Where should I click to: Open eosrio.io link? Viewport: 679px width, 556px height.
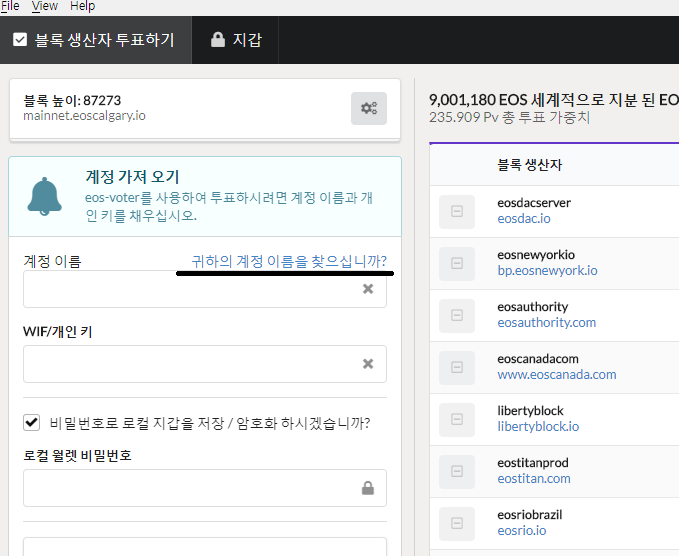[522, 530]
